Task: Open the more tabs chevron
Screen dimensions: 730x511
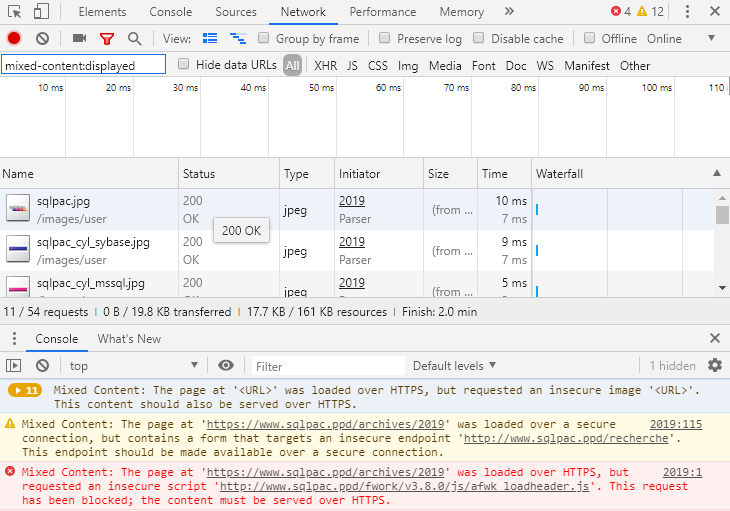Action: (509, 11)
